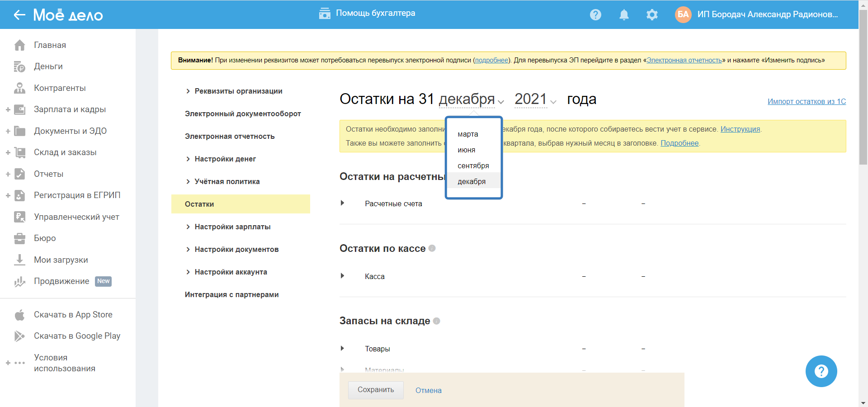The width and height of the screenshot is (868, 407).
Task: Click the Импорт остатков из 1С link
Action: pyautogui.click(x=807, y=102)
